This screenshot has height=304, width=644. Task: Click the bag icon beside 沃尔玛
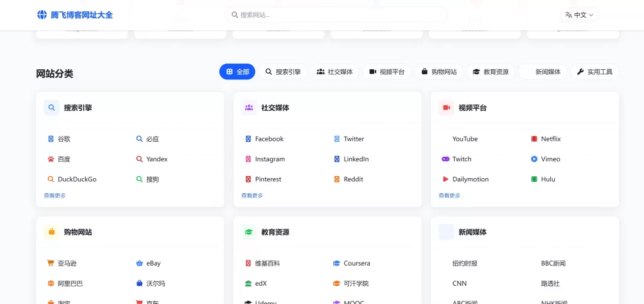click(139, 283)
